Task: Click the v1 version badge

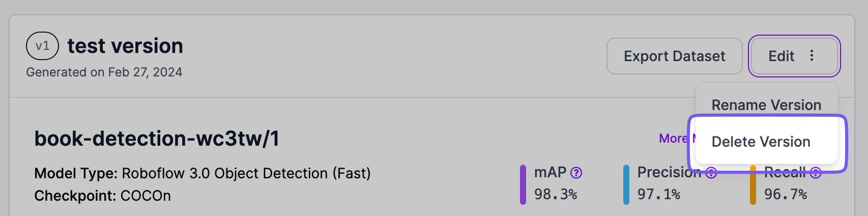Action: 42,46
